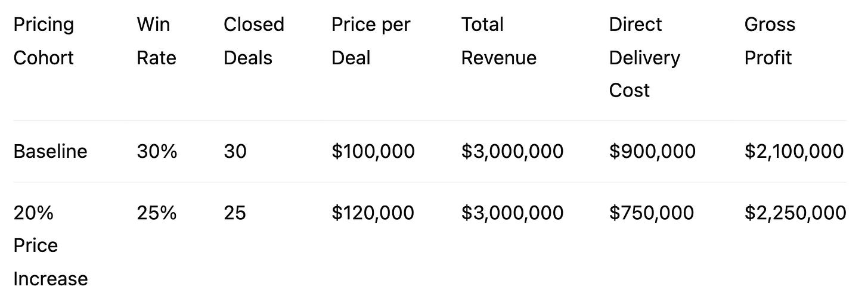Click the Closed Deals header
This screenshot has height=302, width=868.
(254, 41)
